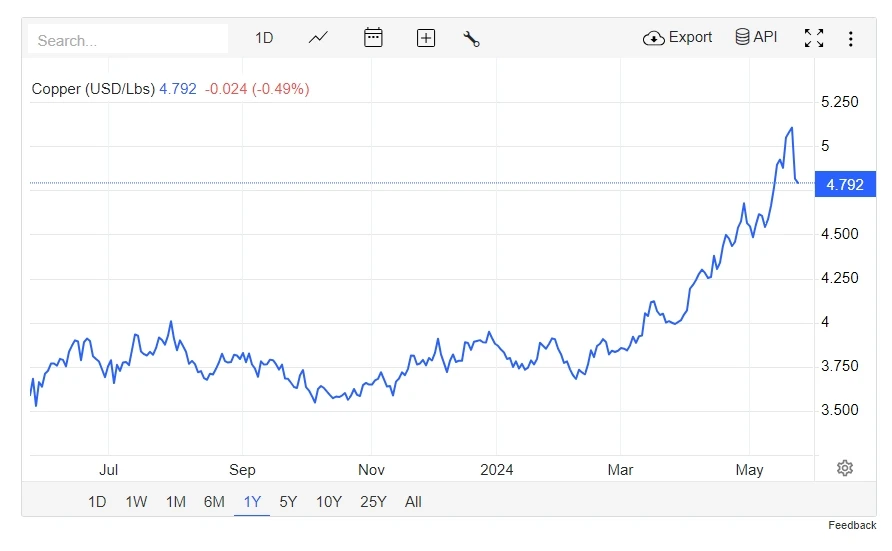Select the All range tab
892x551 pixels.
[x=413, y=502]
